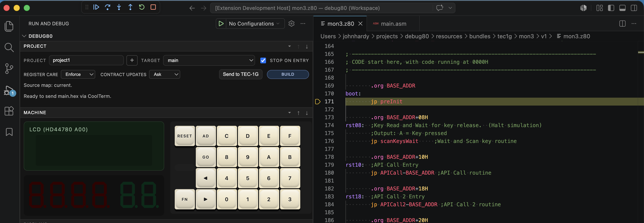Image resolution: width=644 pixels, height=223 pixels.
Task: Move MACHINE section up
Action: (299, 113)
